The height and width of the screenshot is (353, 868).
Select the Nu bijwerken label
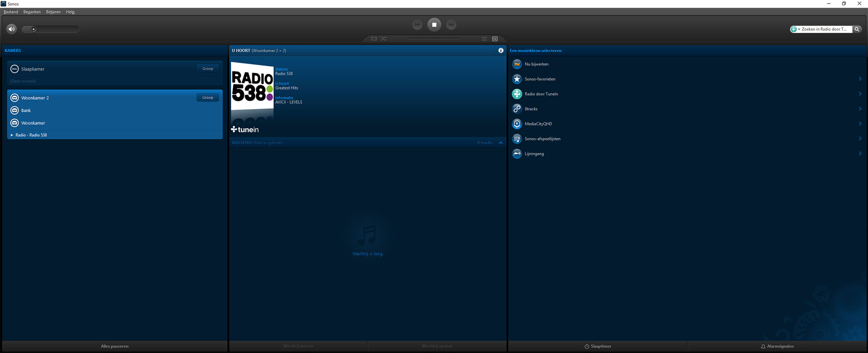pyautogui.click(x=537, y=64)
